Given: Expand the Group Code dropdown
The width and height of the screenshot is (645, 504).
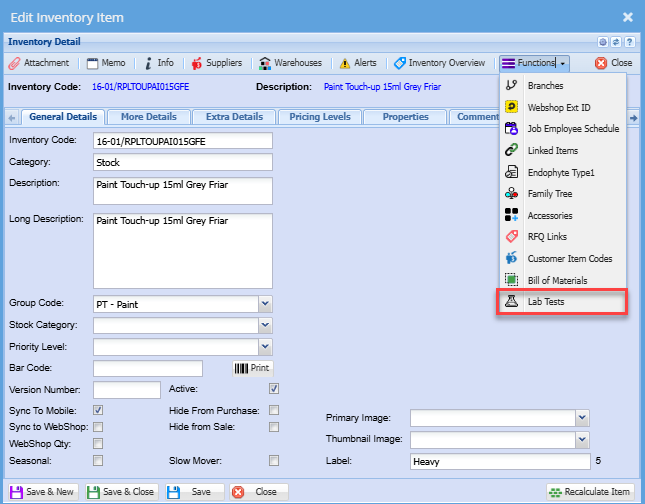Looking at the screenshot, I should (265, 304).
